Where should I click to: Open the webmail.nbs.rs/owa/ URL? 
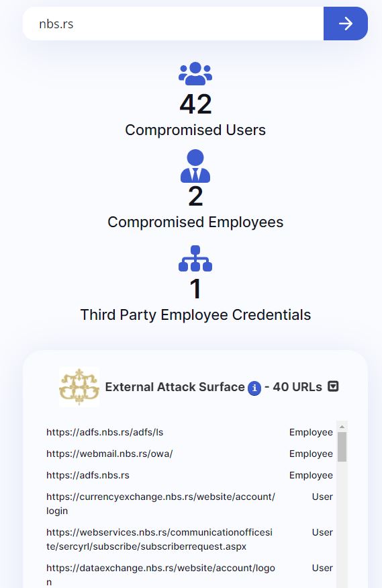(x=109, y=454)
